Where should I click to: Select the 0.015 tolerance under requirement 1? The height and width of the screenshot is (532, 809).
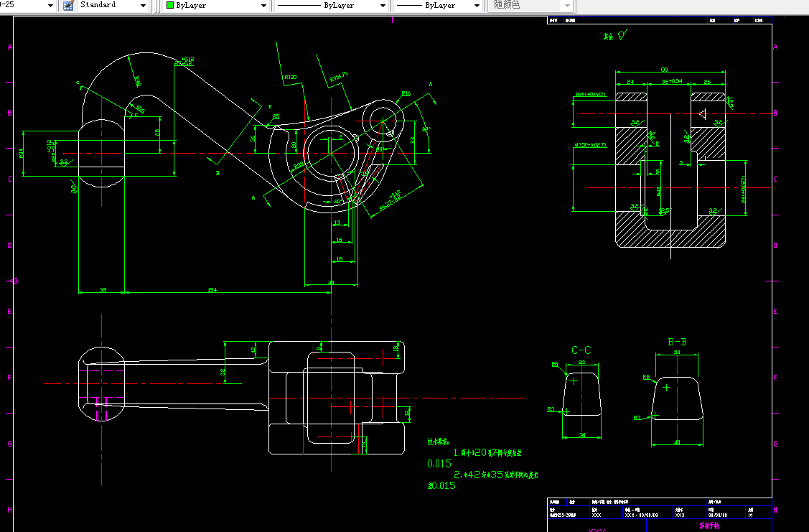[x=439, y=463]
